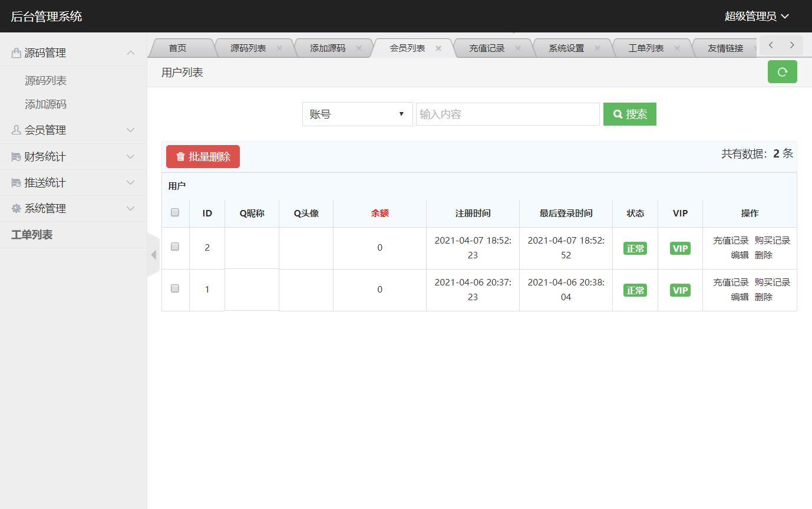
Task: Toggle the select-all checkbox in table header
Action: tap(175, 212)
